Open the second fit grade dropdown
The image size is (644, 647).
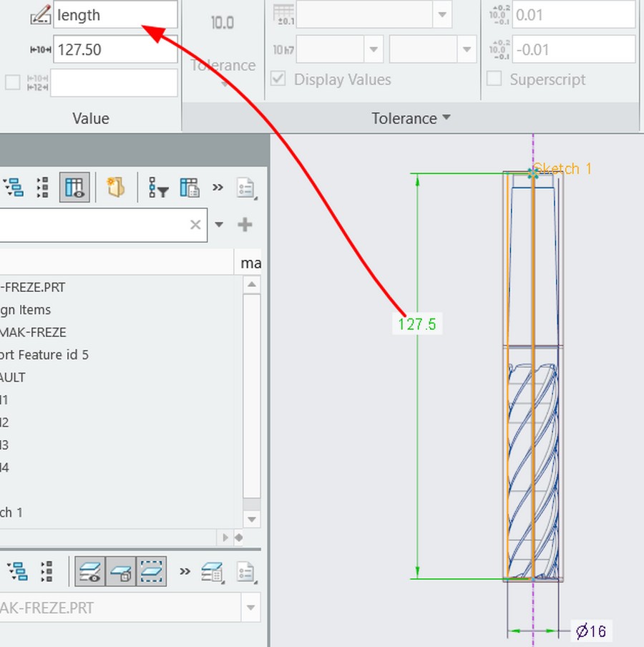pyautogui.click(x=467, y=49)
